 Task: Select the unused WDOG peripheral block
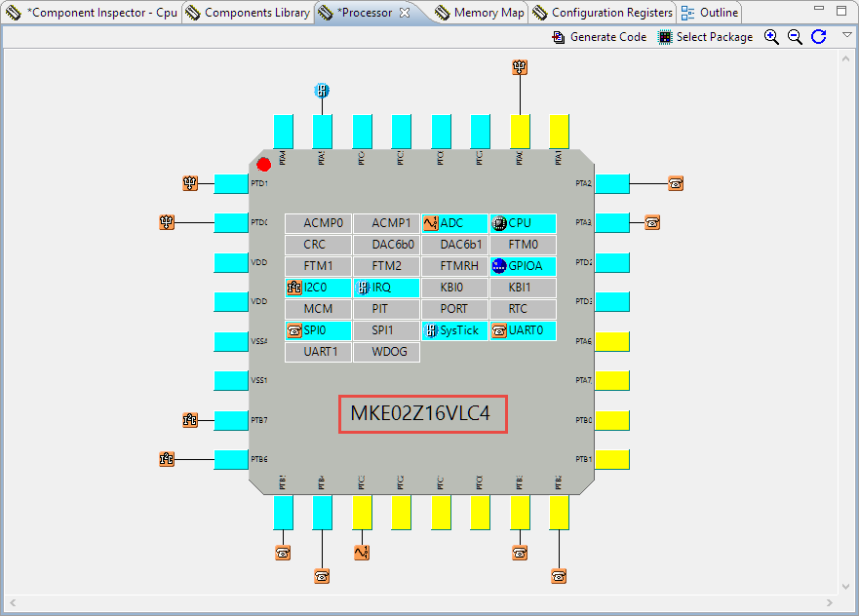(x=387, y=352)
